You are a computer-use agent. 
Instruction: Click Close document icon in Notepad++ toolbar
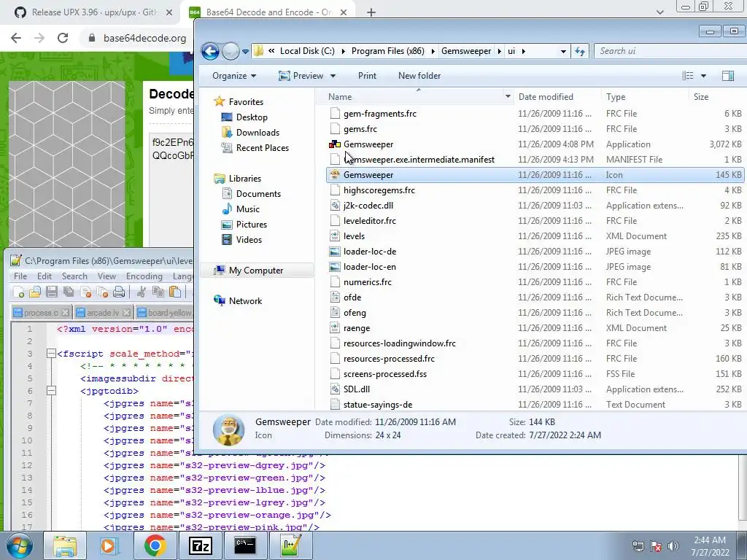[x=86, y=292]
